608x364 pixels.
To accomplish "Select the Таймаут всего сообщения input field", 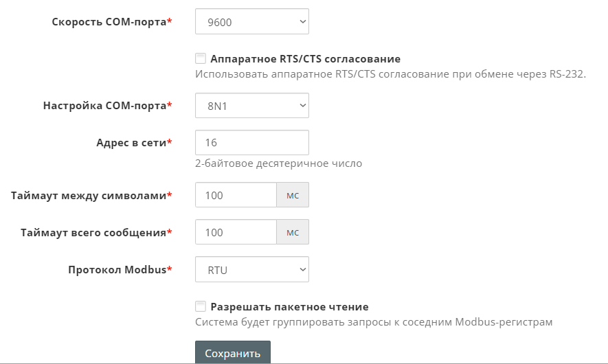I will [x=236, y=232].
